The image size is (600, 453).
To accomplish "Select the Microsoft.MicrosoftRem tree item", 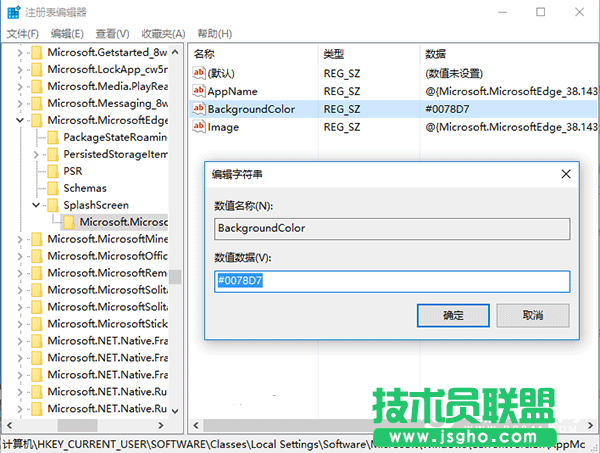I will pyautogui.click(x=108, y=273).
